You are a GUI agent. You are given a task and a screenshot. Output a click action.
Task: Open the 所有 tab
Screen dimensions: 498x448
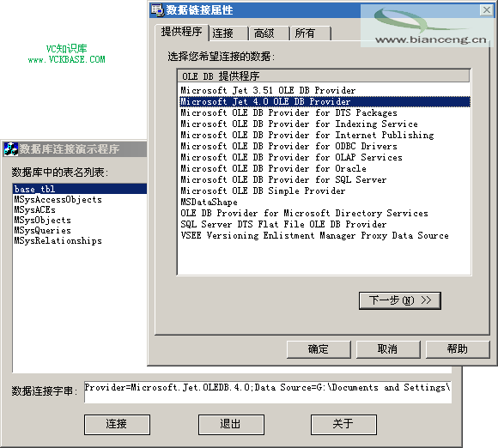point(310,33)
